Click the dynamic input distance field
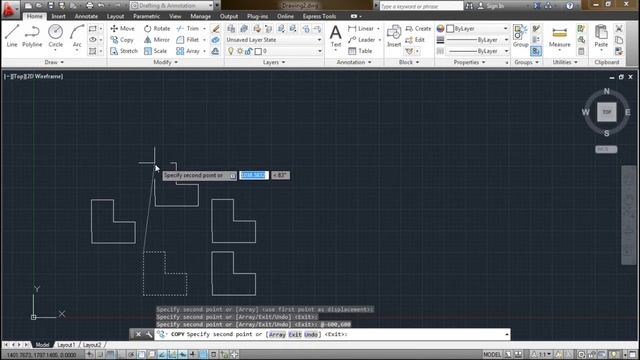The height and width of the screenshot is (360, 640). [x=254, y=175]
